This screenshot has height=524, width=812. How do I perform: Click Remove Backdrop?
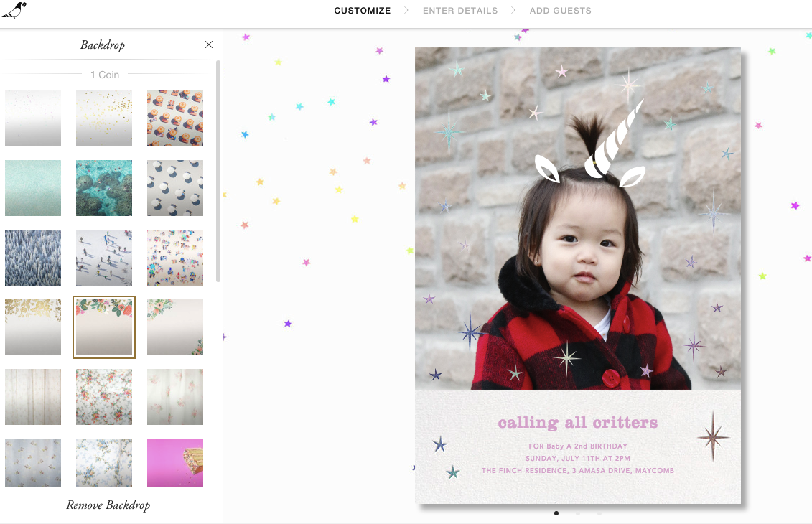108,505
